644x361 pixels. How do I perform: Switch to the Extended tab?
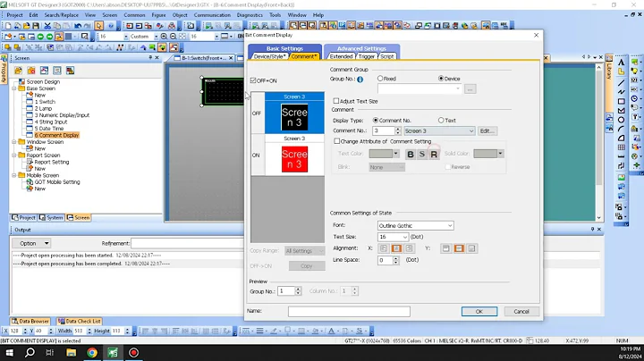coord(341,56)
